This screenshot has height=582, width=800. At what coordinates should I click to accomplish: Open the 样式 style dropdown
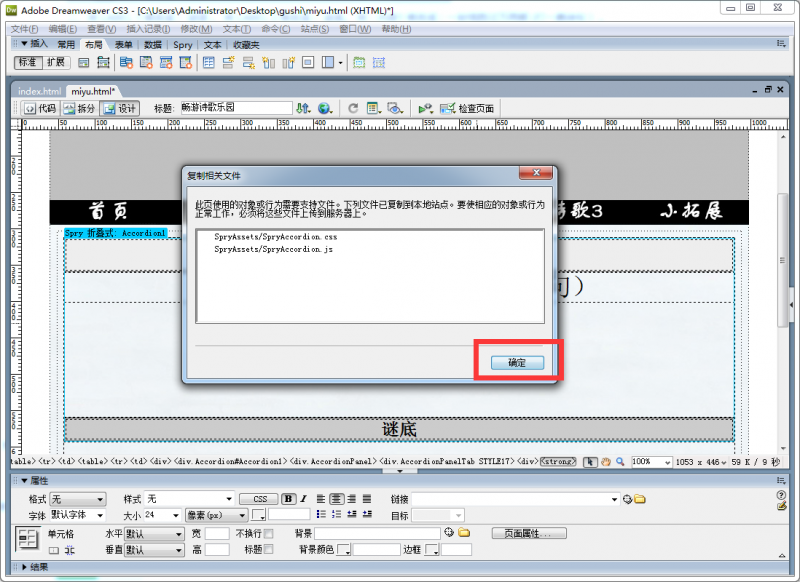coord(189,499)
